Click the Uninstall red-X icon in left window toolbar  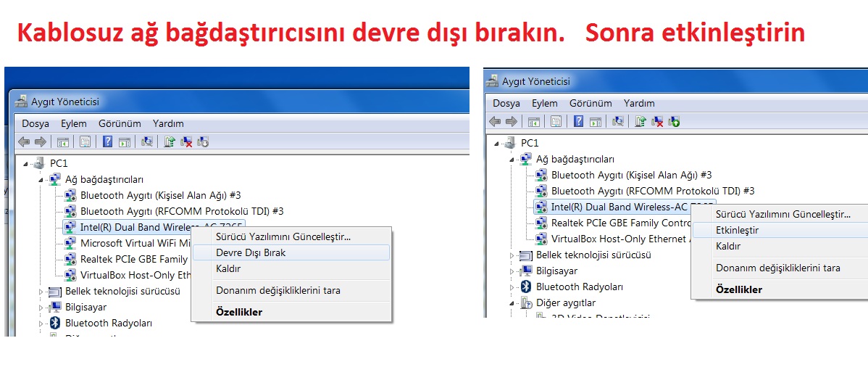(186, 142)
